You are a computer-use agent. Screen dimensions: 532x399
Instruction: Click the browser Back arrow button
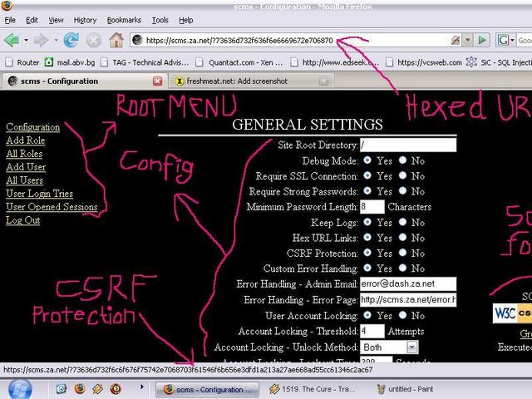12,39
